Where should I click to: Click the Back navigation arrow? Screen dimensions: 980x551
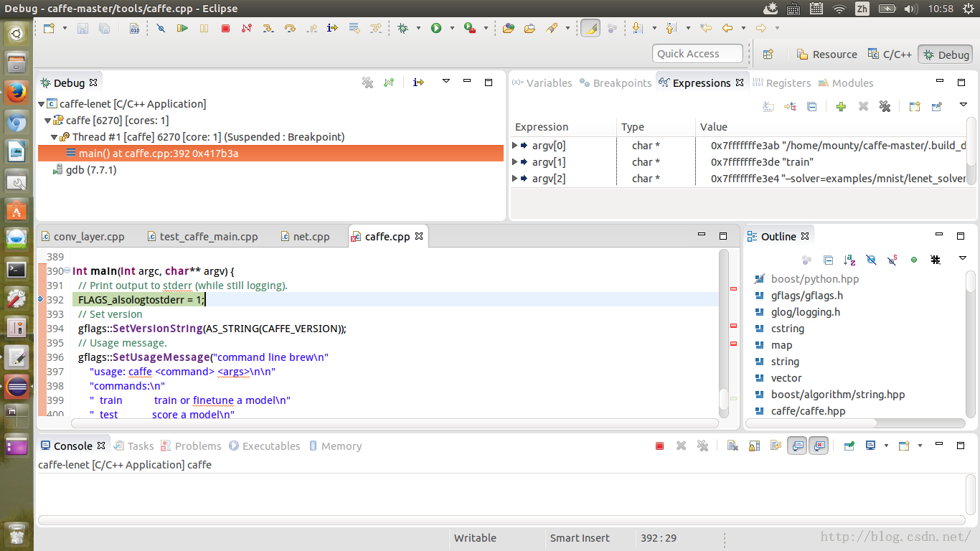pyautogui.click(x=727, y=28)
